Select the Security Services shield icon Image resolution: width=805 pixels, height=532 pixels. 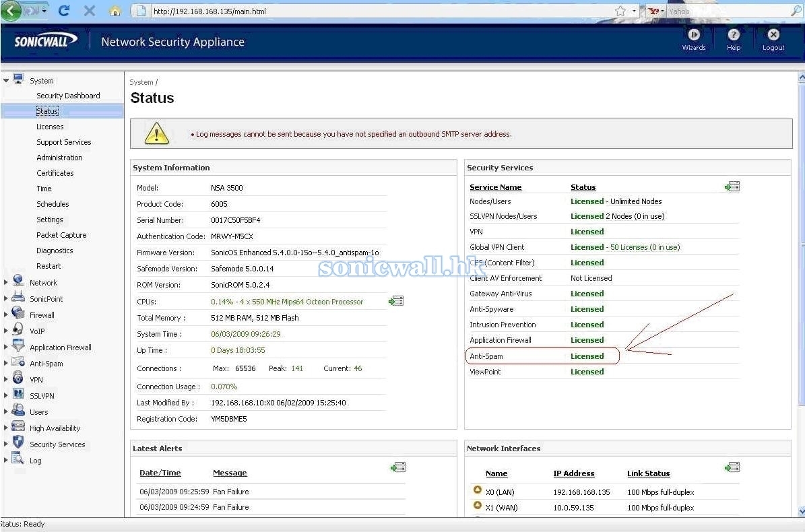point(18,442)
